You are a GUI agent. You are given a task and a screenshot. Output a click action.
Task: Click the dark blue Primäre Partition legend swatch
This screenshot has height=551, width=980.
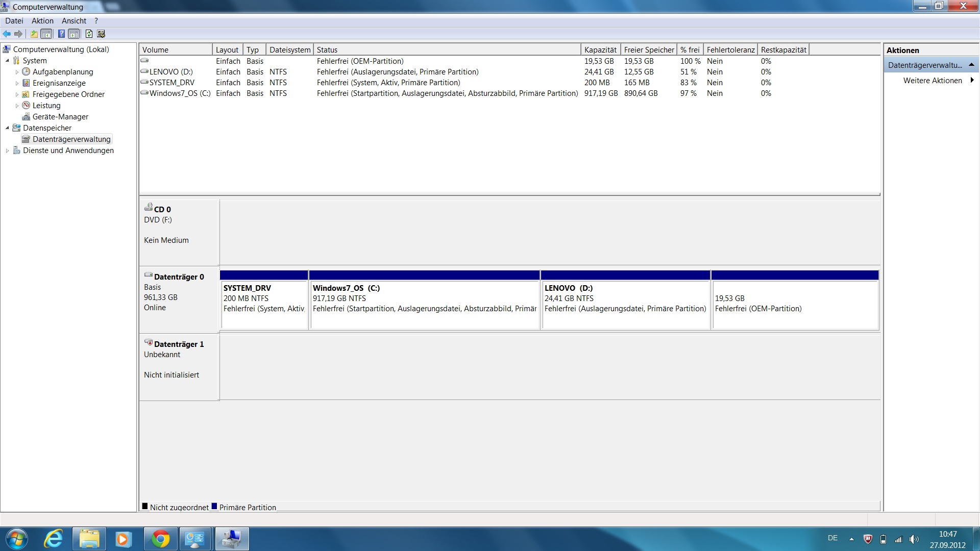[214, 507]
